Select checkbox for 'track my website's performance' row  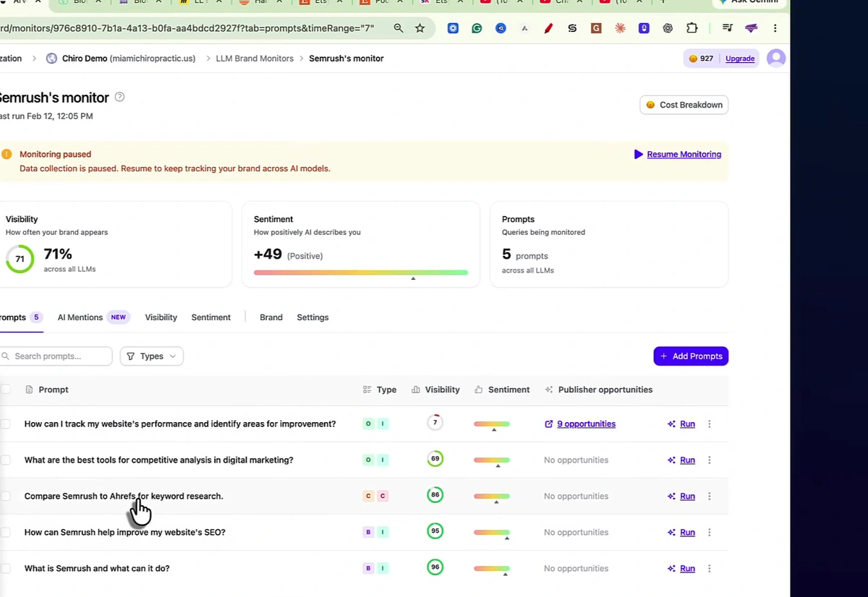click(x=6, y=424)
